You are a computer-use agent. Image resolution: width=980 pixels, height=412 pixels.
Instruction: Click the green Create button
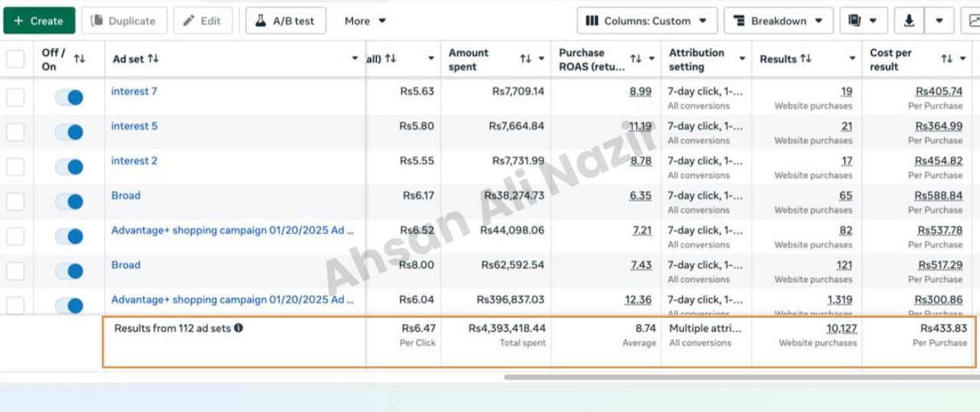point(39,21)
